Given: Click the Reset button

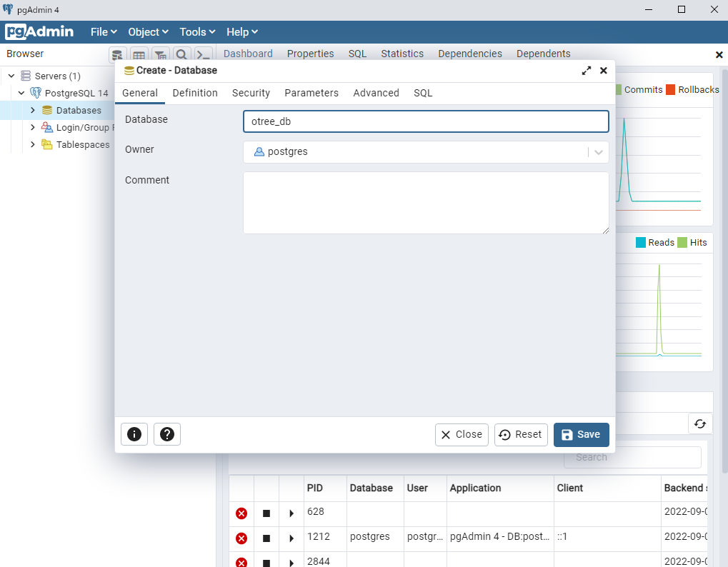Looking at the screenshot, I should (x=521, y=435).
